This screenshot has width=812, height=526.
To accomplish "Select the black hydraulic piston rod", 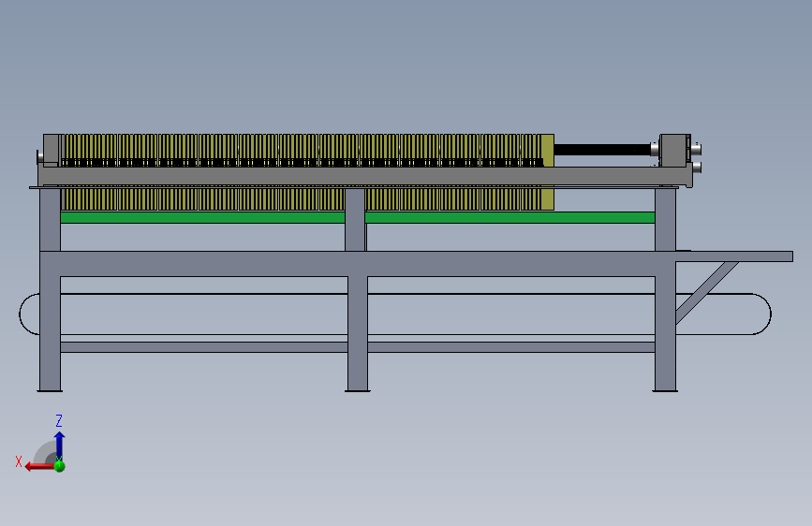I will pos(602,150).
